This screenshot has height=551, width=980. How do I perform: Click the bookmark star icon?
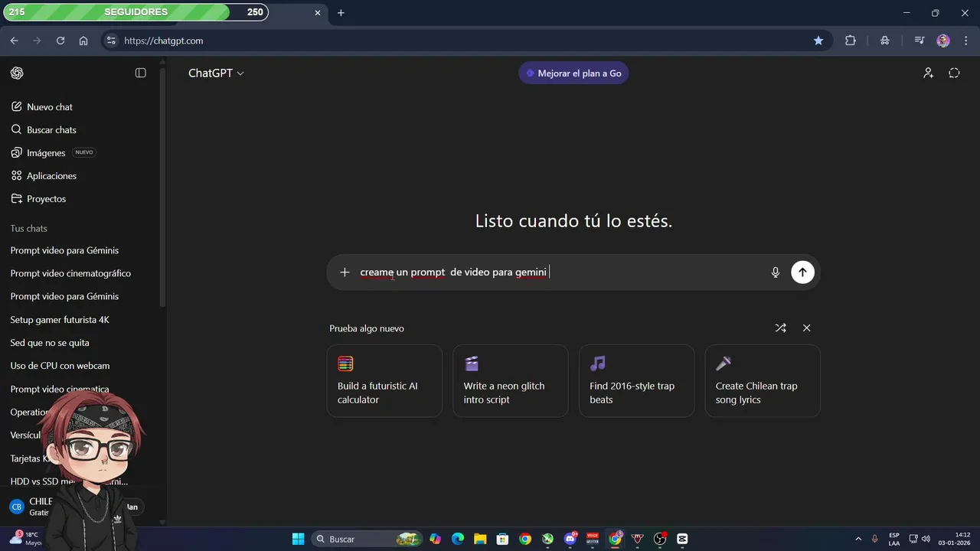click(x=818, y=41)
